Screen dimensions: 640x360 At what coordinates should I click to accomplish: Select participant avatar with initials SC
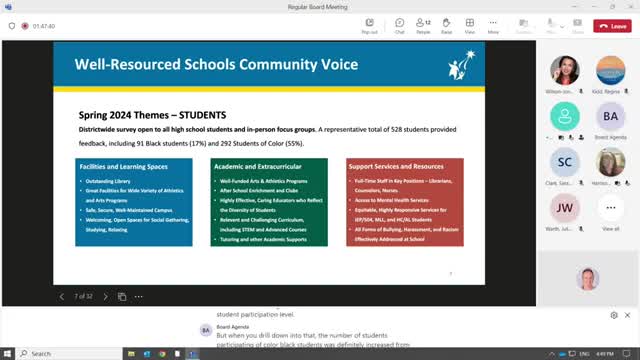(564, 162)
